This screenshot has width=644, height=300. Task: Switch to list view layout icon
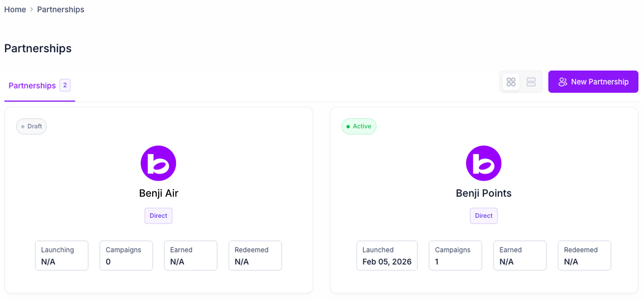point(531,81)
